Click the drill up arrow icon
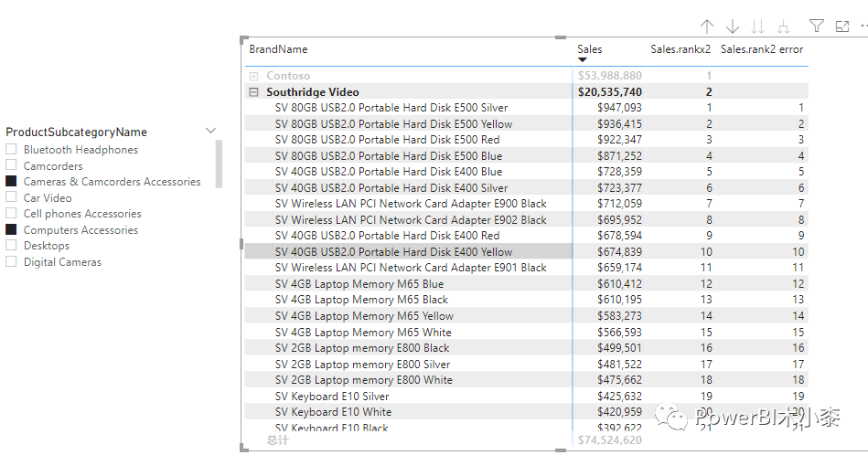 tap(707, 26)
